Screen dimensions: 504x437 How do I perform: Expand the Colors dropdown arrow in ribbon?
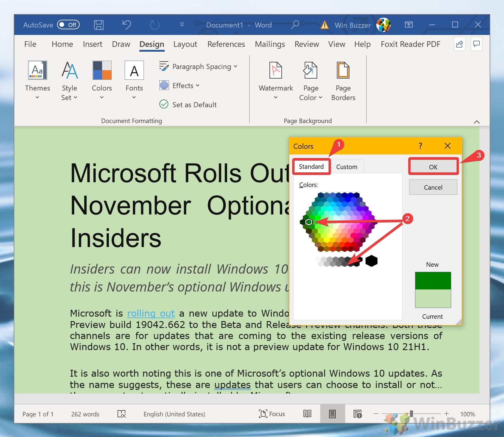coord(102,97)
